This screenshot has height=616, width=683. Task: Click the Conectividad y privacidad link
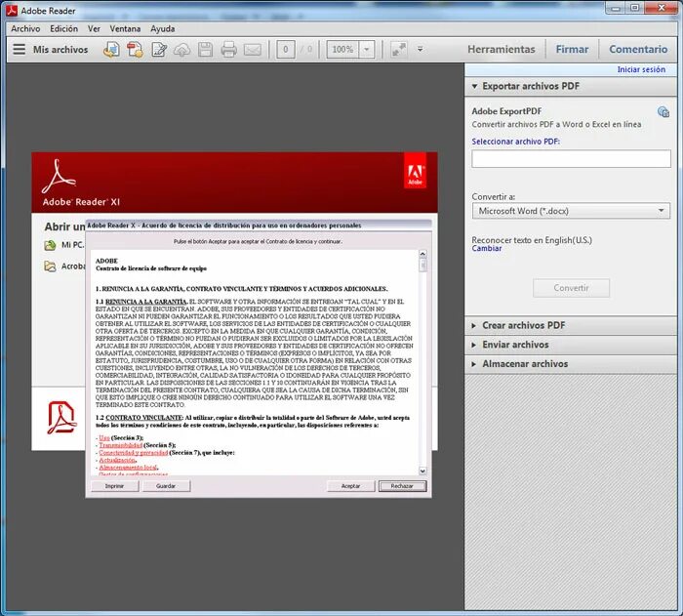pos(134,453)
